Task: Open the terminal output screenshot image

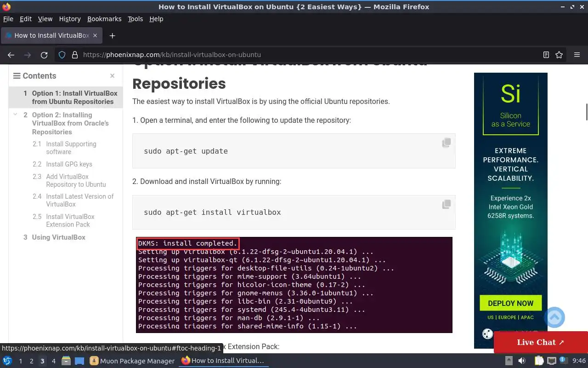Action: pos(294,285)
